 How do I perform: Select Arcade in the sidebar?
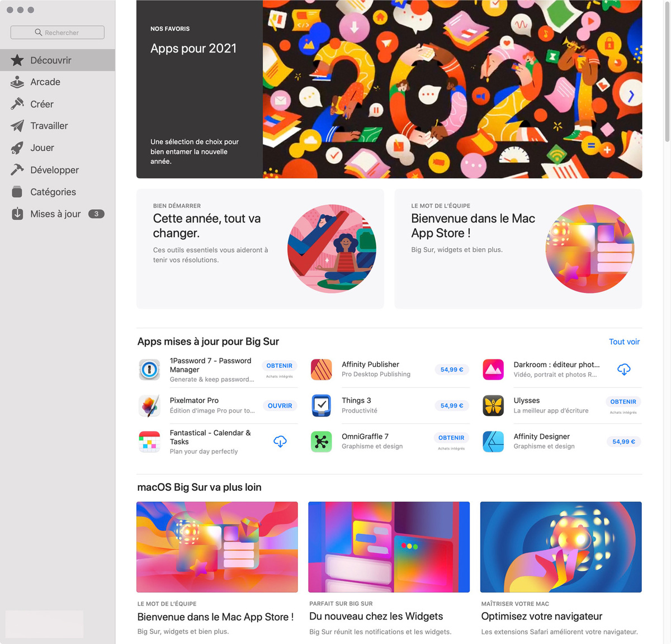58,82
